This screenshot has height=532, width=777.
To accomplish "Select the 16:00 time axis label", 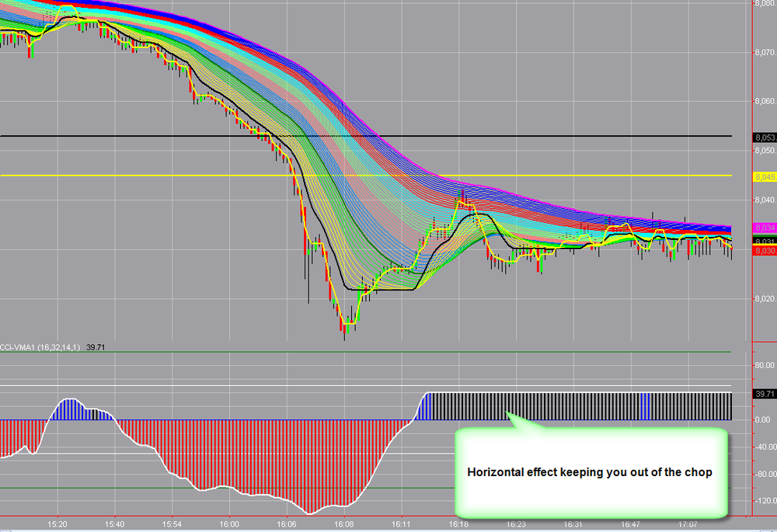I will [229, 524].
